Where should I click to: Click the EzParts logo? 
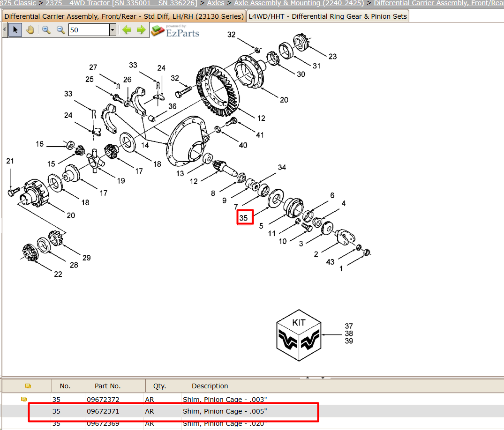(x=175, y=31)
